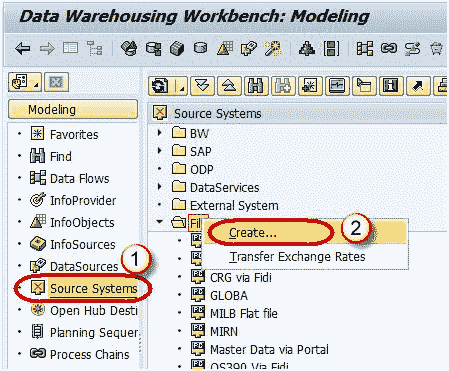Click the add to favorites star icon
This screenshot has width=449, height=371.
310,86
